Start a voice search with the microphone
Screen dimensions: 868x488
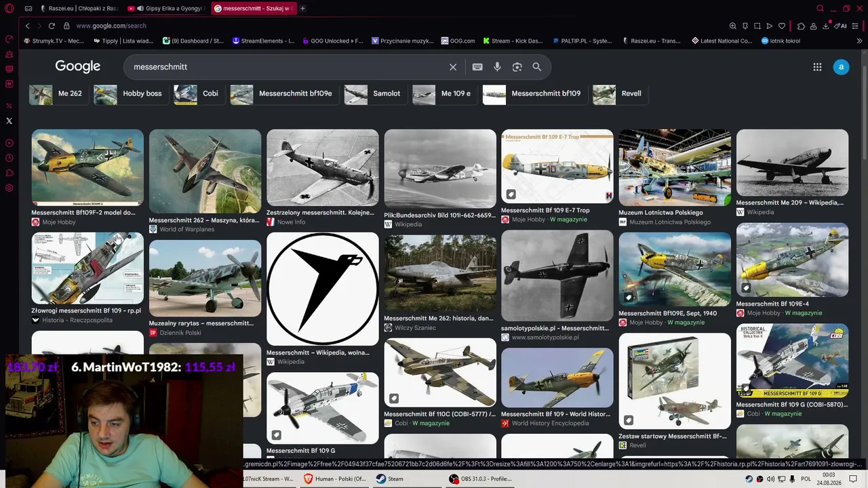pyautogui.click(x=497, y=67)
